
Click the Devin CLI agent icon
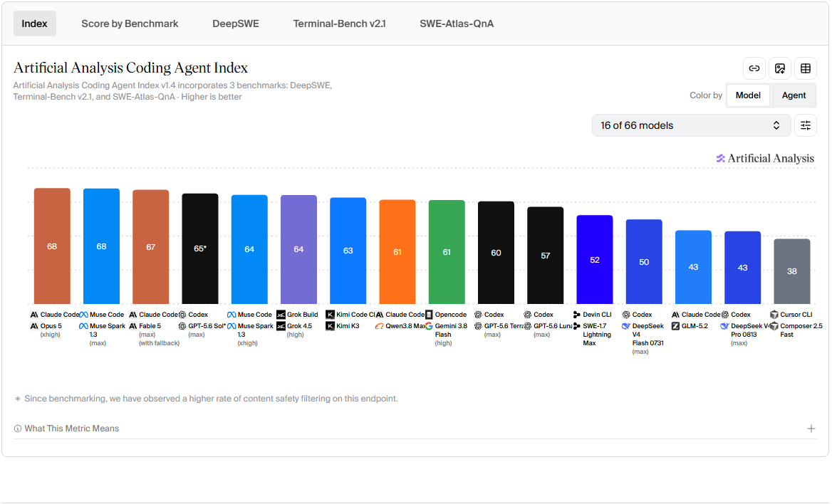click(x=577, y=315)
